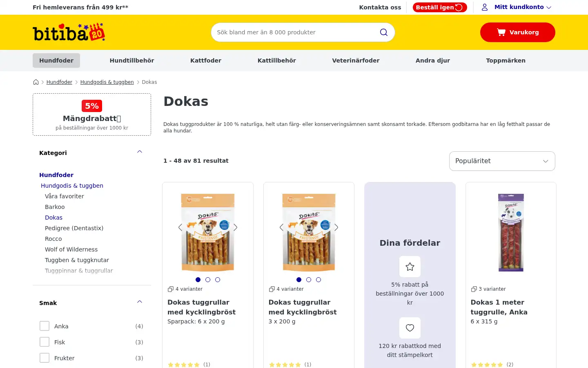Image resolution: width=588 pixels, height=368 pixels.
Task: Click the home breadcrumb icon
Action: pos(36,82)
